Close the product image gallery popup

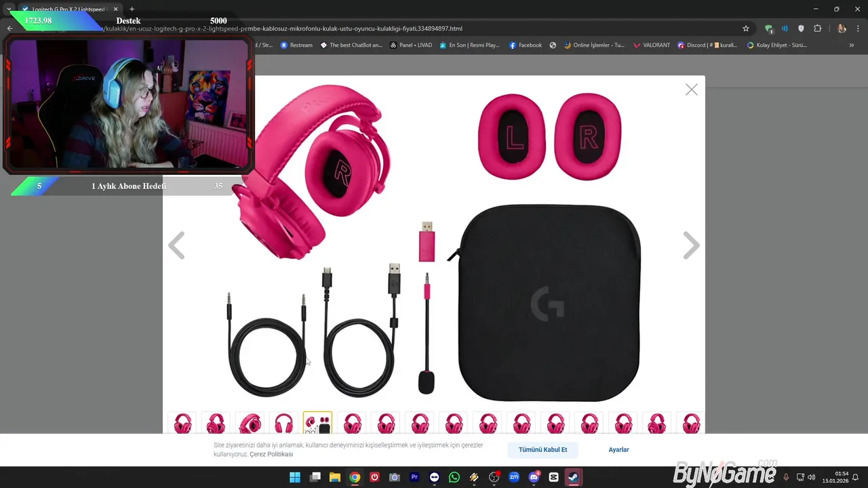(x=691, y=89)
